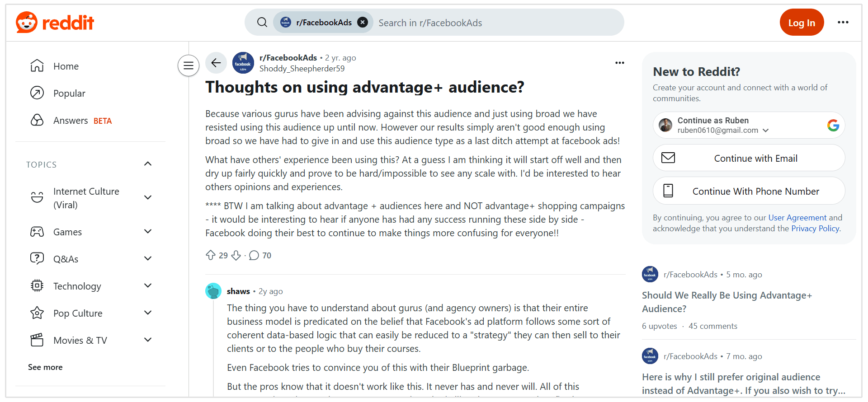Viewport: 868px width, 402px height.
Task: Click the Reddit snoo logo icon
Action: (27, 22)
